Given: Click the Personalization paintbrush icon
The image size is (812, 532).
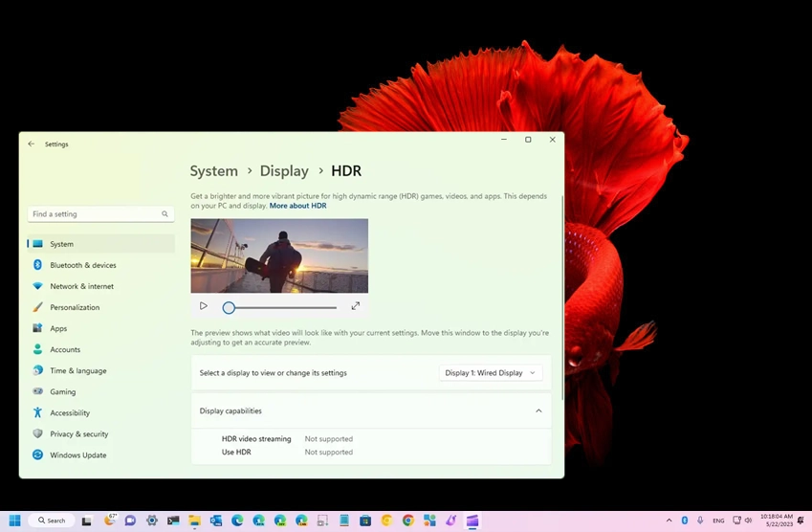Looking at the screenshot, I should [x=37, y=307].
